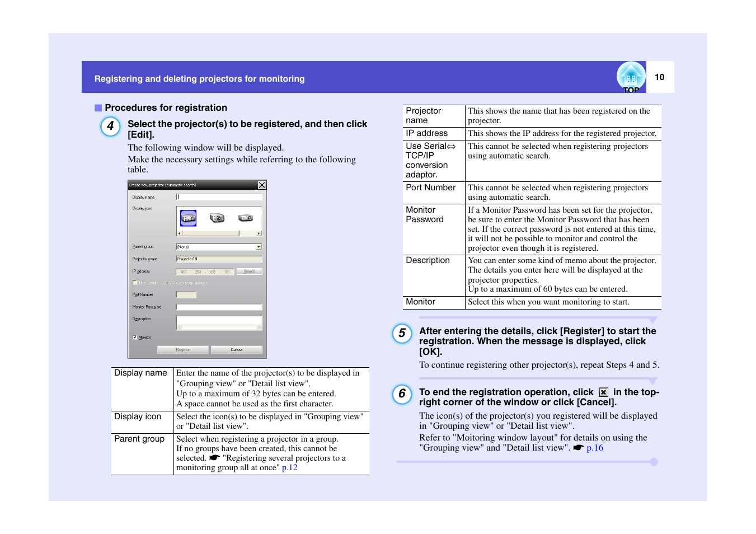Image resolution: width=756 pixels, height=534 pixels.
Task: Click the 'Display icon' table cell
Action: pyautogui.click(x=143, y=422)
